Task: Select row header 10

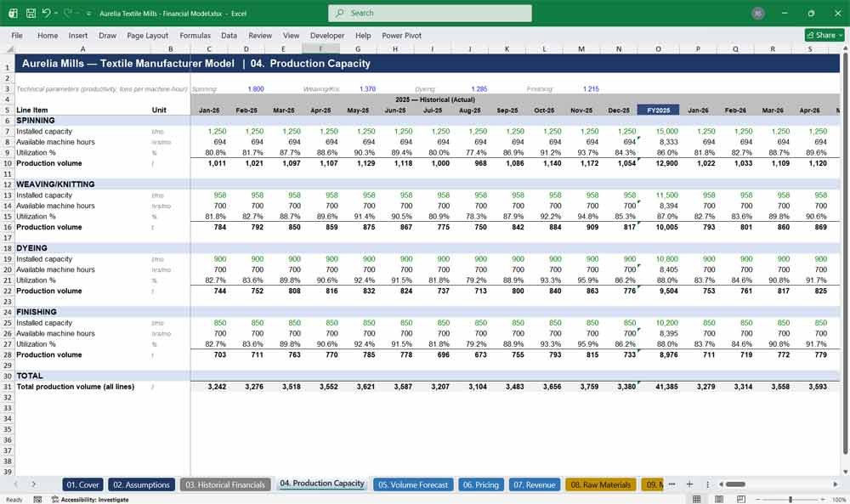Action: pos(8,163)
